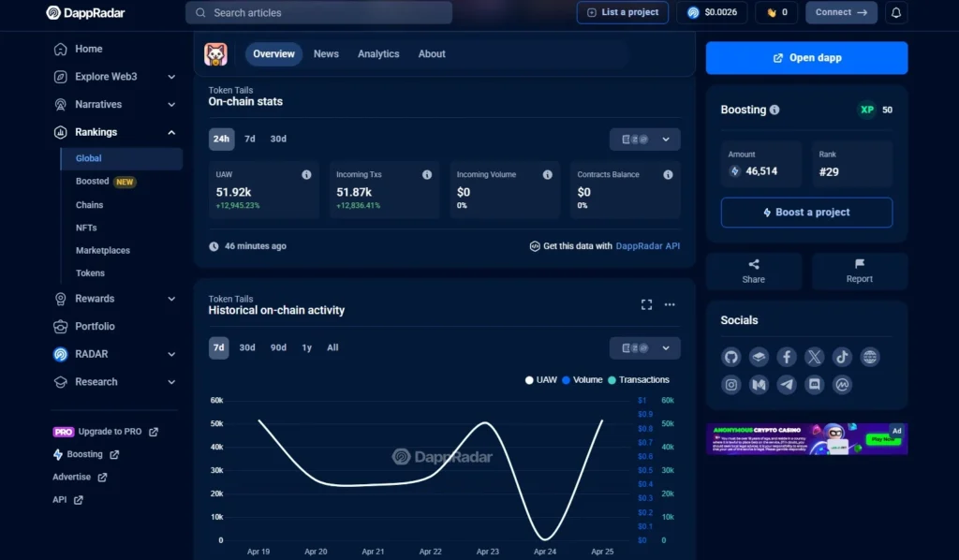This screenshot has height=560, width=959.
Task: Click the Open dapp button
Action: tap(806, 58)
